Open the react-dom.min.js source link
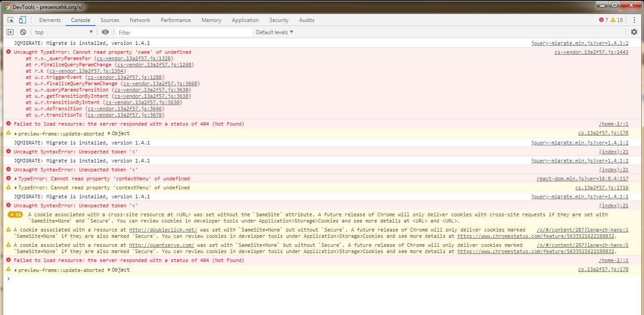 (x=582, y=179)
